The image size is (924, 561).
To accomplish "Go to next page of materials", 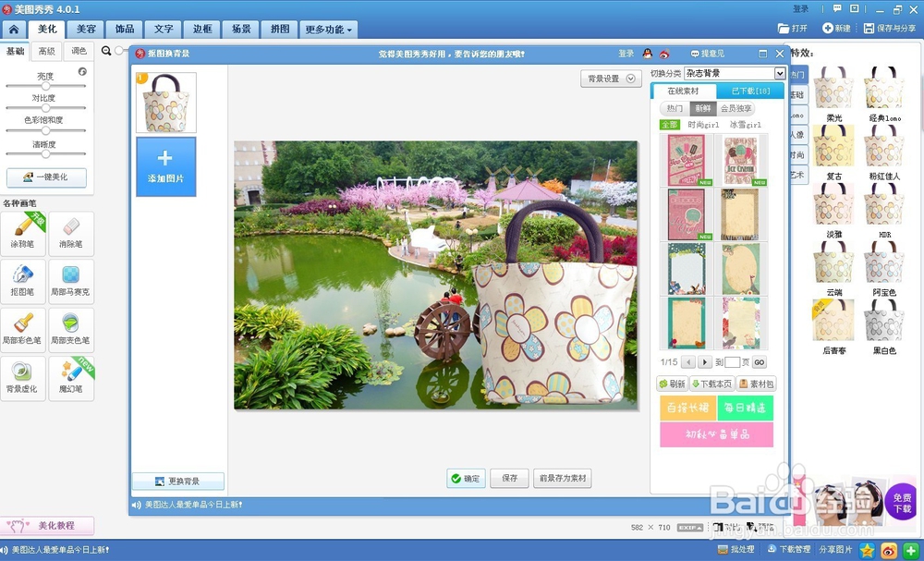I will coord(705,361).
